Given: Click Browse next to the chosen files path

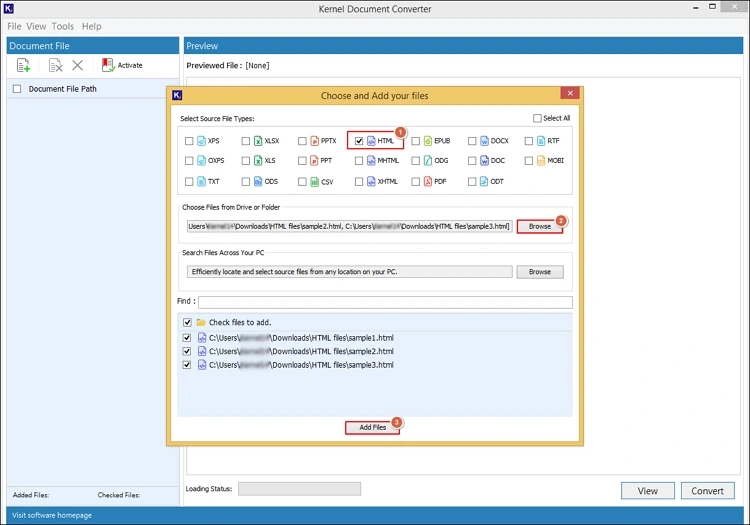Looking at the screenshot, I should 540,227.
